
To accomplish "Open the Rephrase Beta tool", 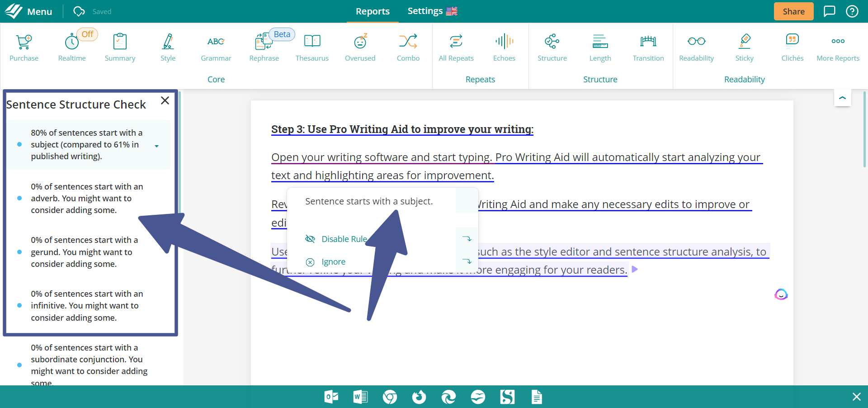I will pyautogui.click(x=264, y=47).
